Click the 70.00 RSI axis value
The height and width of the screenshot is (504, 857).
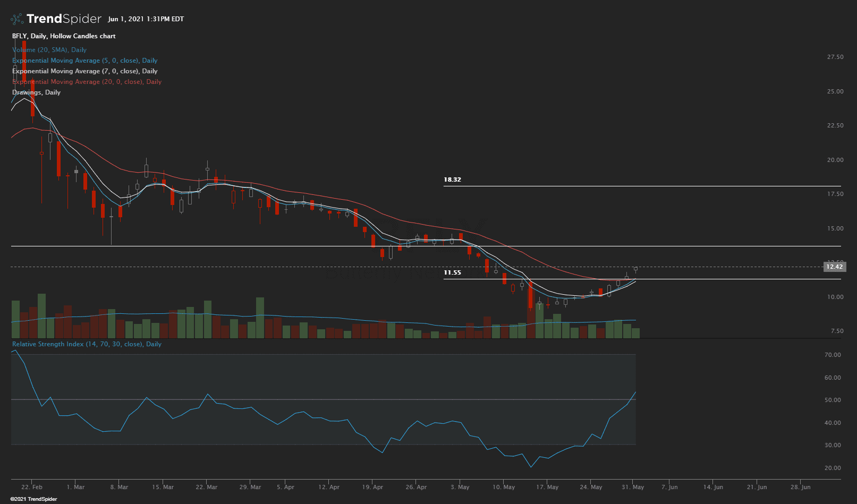point(833,355)
